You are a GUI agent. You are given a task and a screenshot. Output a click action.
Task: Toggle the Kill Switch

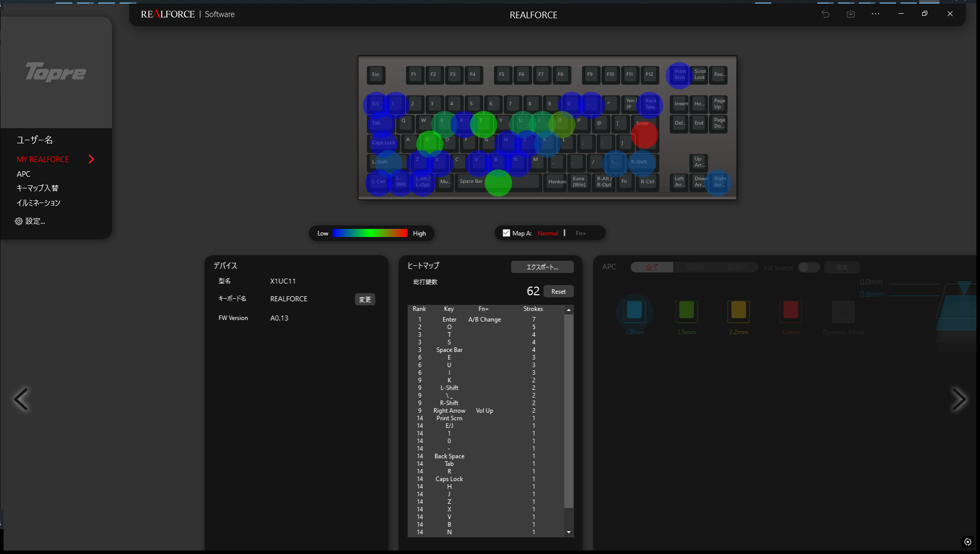click(x=808, y=267)
